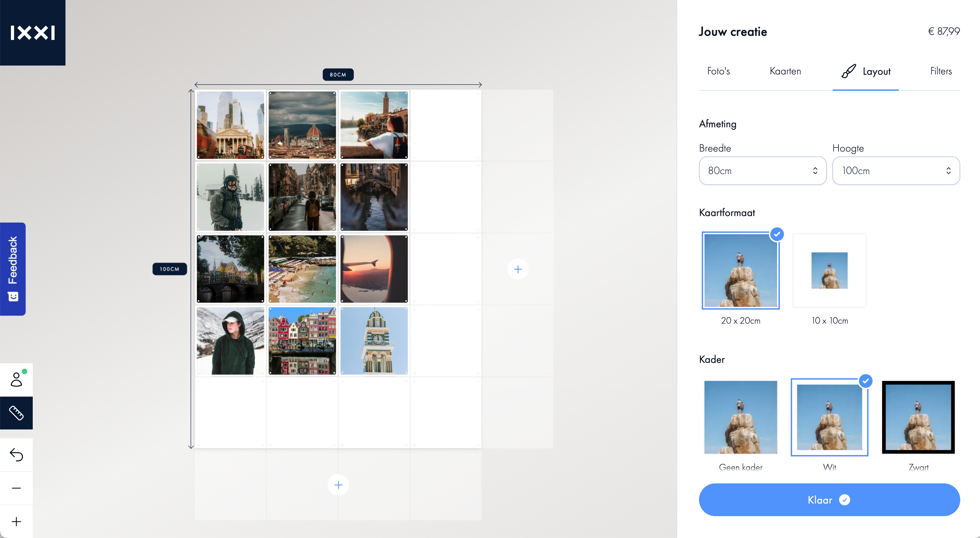
Task: Click the undo arrow icon
Action: pos(16,455)
